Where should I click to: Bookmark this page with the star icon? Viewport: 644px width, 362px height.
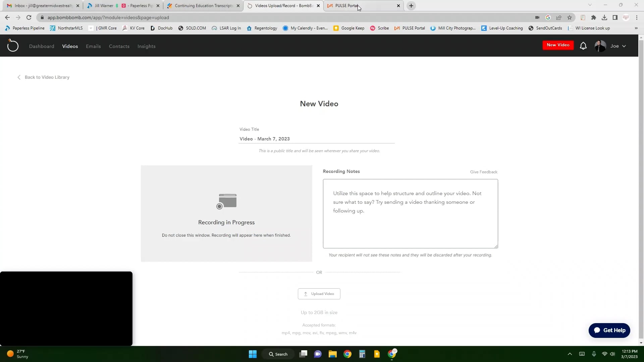pos(570,17)
